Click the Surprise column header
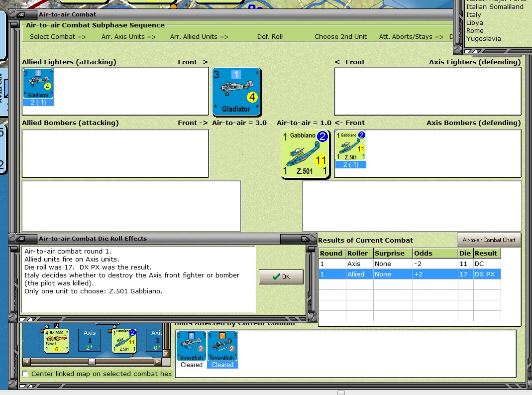 click(393, 253)
